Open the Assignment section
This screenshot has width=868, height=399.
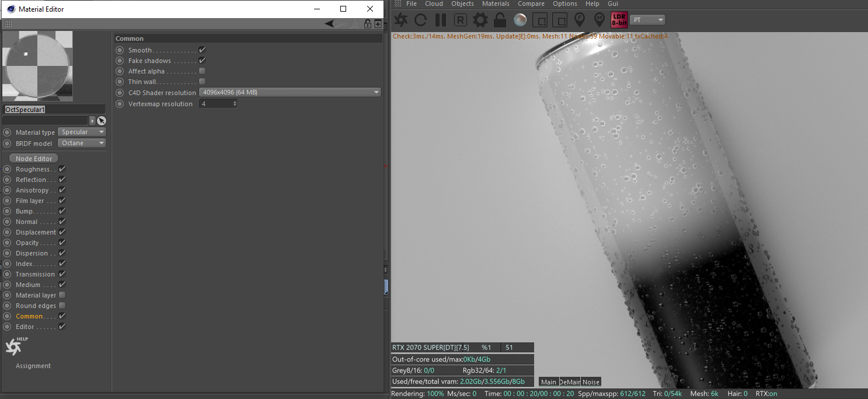pyautogui.click(x=33, y=366)
